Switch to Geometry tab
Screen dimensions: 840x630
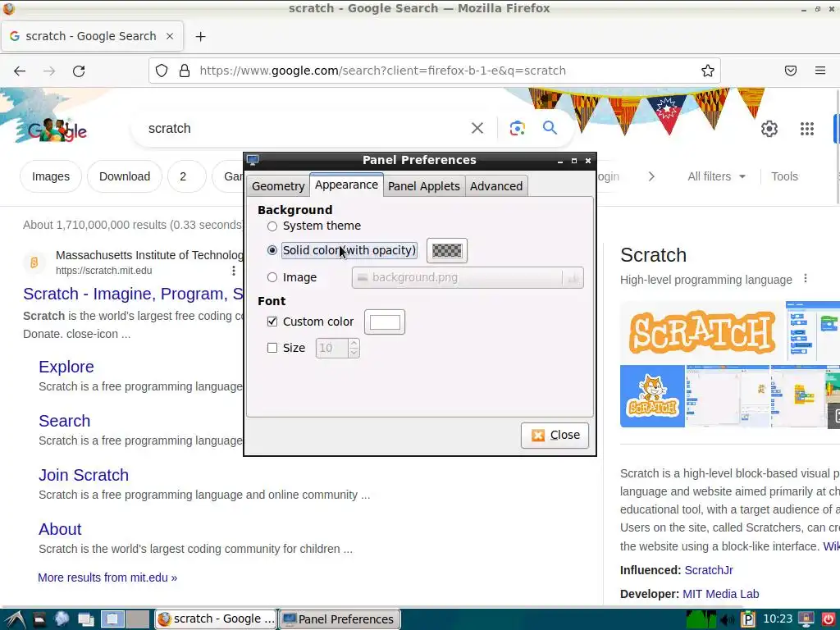click(278, 186)
